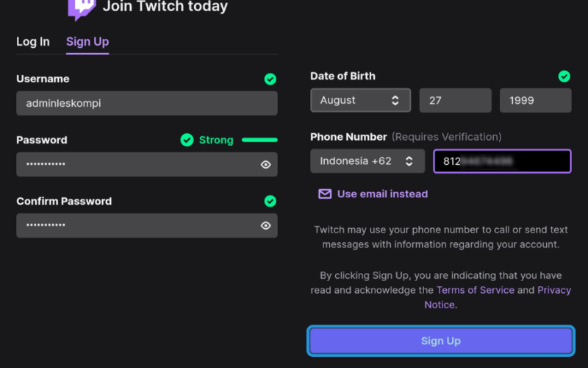Viewport: 588px width, 368px height.
Task: Switch to the Log In tab
Action: click(x=33, y=42)
